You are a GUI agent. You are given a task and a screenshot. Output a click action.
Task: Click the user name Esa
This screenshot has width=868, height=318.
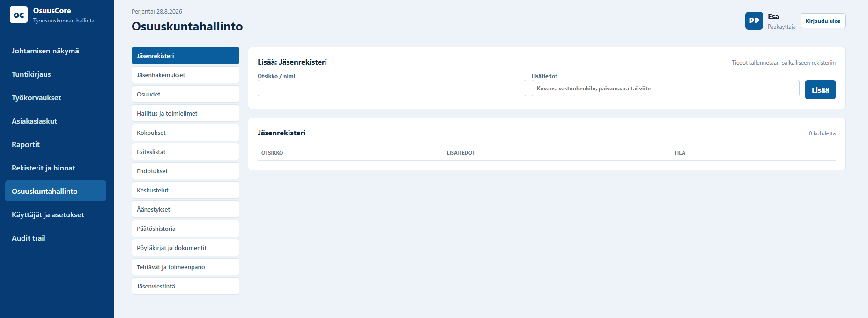click(x=773, y=17)
